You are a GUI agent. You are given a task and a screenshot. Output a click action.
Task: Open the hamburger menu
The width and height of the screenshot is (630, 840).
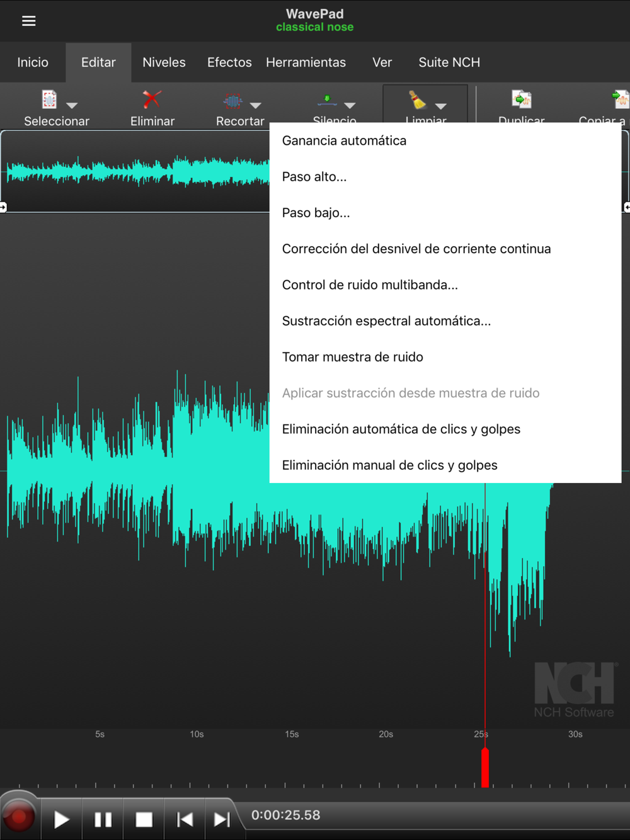[x=29, y=21]
